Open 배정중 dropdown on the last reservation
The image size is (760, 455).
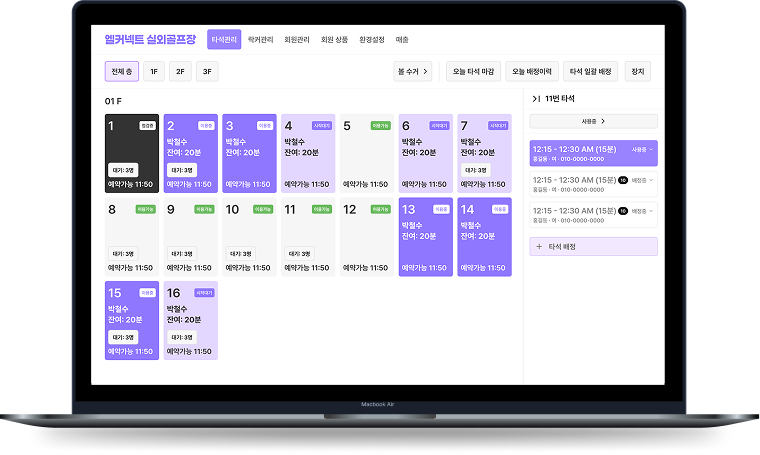pos(643,211)
